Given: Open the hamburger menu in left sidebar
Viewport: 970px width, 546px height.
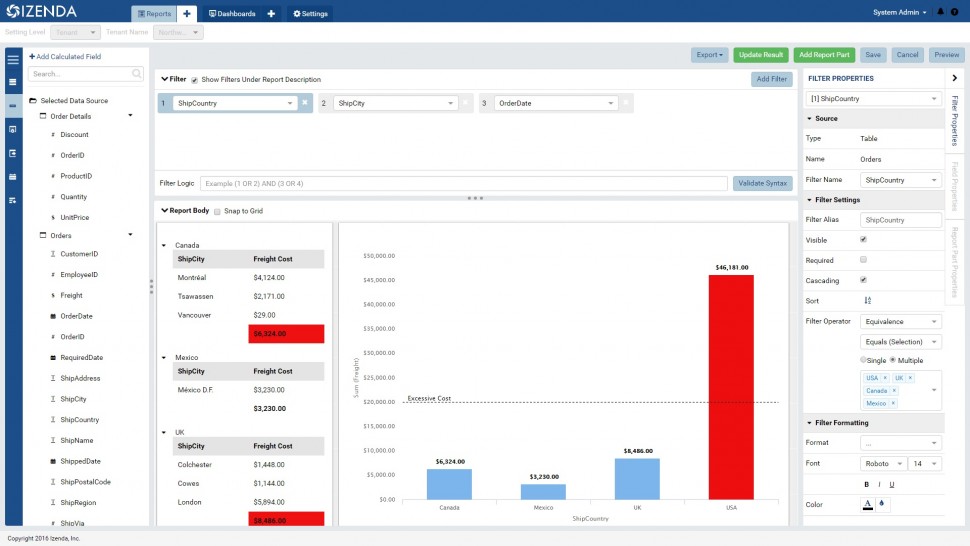Looking at the screenshot, I should pyautogui.click(x=13, y=59).
